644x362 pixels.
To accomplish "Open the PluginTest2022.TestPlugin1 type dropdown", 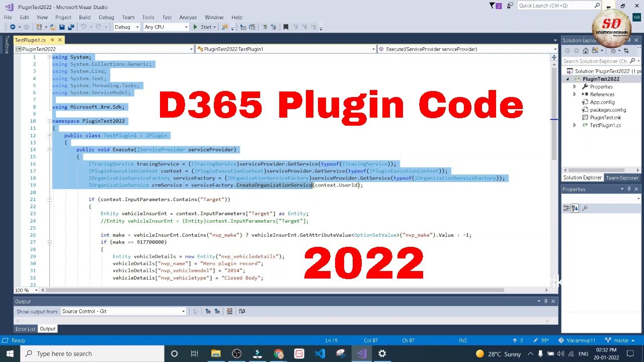I will 286,49.
